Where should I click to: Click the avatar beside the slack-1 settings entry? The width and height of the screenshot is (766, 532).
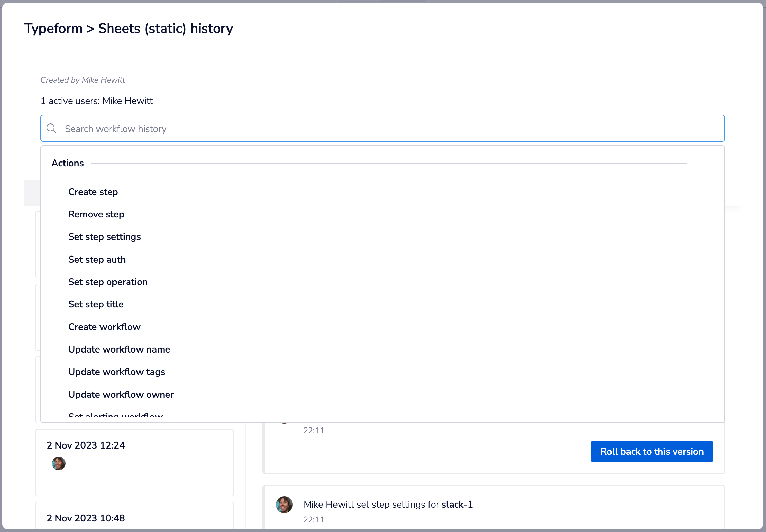[284, 505]
